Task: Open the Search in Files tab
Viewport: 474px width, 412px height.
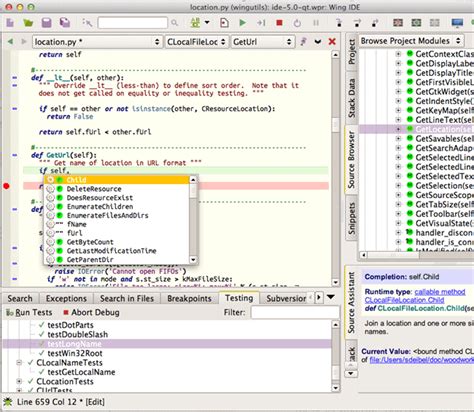Action: (x=127, y=298)
